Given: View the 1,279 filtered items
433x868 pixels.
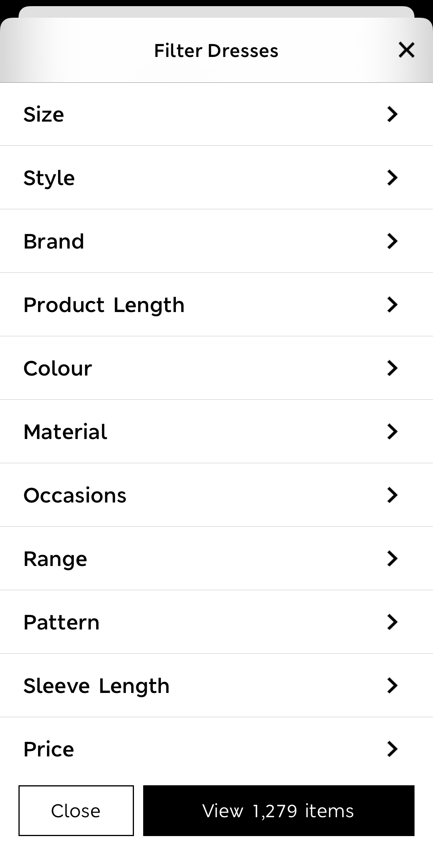Looking at the screenshot, I should coord(279,811).
